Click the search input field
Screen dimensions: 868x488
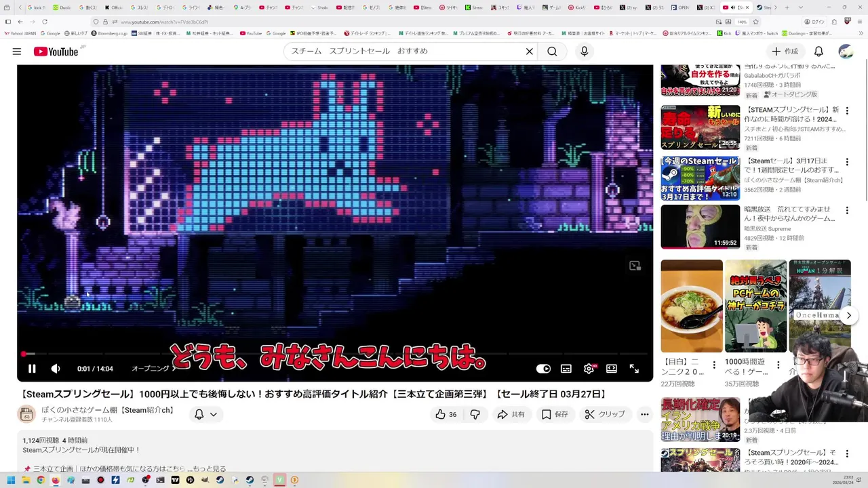click(406, 52)
